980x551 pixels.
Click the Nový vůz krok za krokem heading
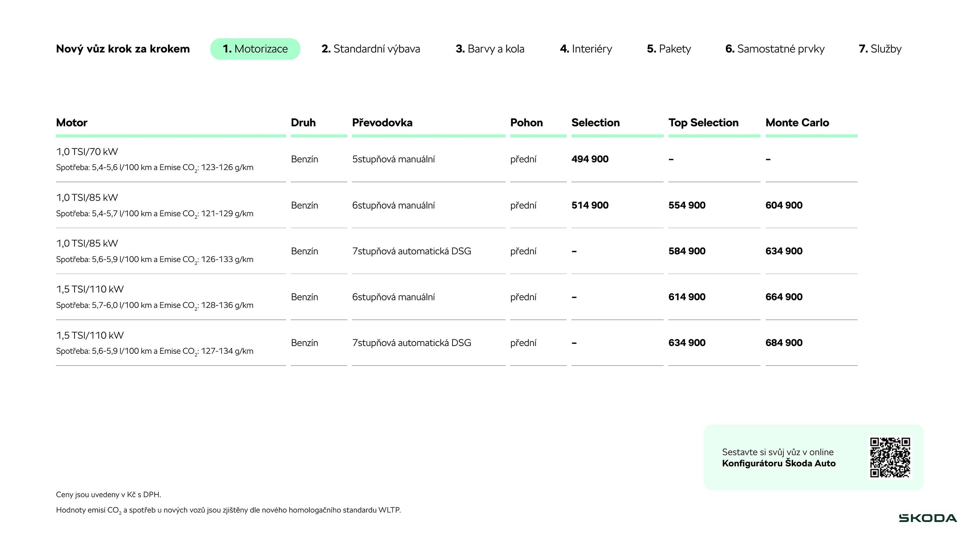click(x=122, y=49)
